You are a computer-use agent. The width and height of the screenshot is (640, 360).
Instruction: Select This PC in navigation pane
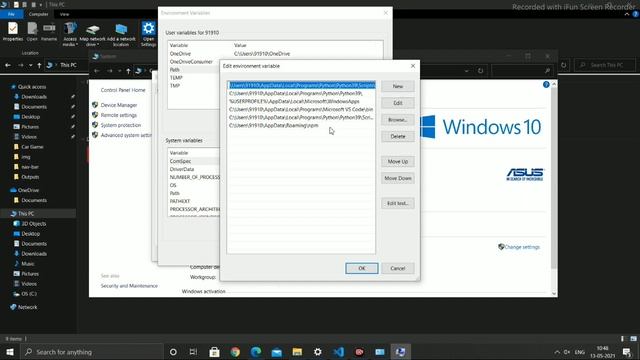(x=26, y=213)
